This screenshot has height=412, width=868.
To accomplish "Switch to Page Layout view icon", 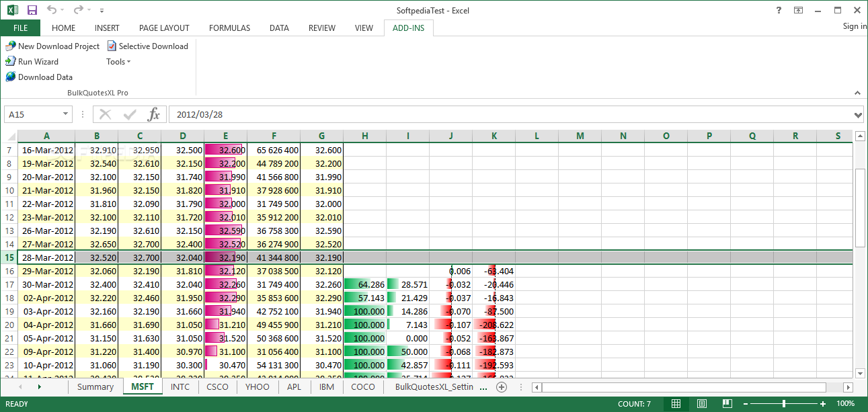I will (x=701, y=404).
